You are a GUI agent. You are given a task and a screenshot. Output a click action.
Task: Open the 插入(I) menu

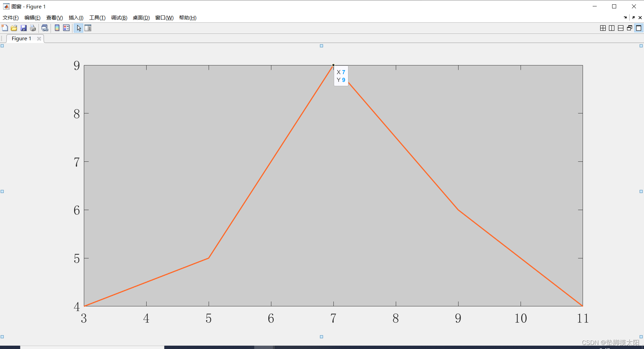76,18
